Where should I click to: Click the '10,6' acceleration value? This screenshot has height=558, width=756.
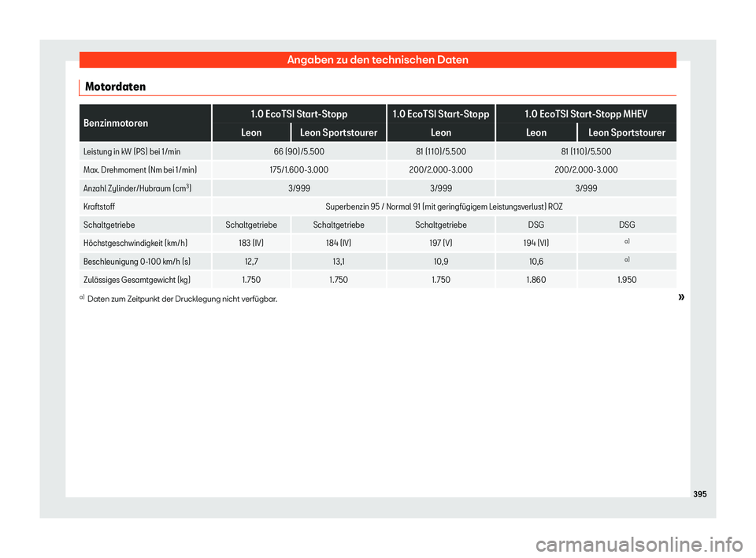536,262
